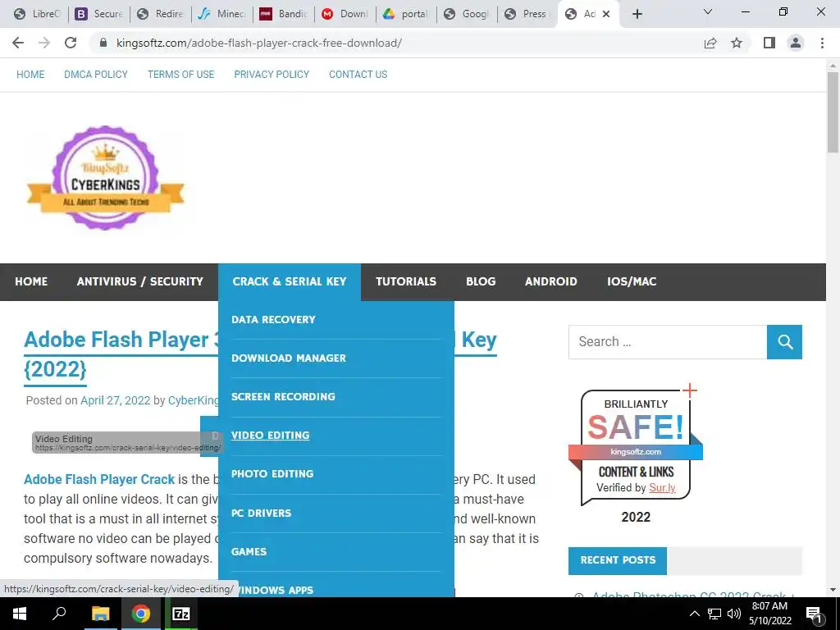Viewport: 840px width, 630px height.
Task: Open the TERMS OF USE link
Action: 181,75
